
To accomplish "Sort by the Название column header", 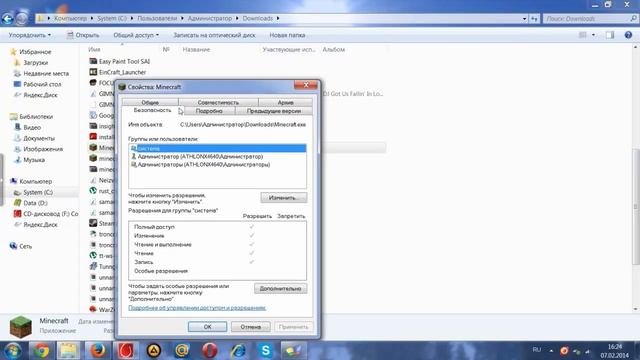I will (x=196, y=49).
